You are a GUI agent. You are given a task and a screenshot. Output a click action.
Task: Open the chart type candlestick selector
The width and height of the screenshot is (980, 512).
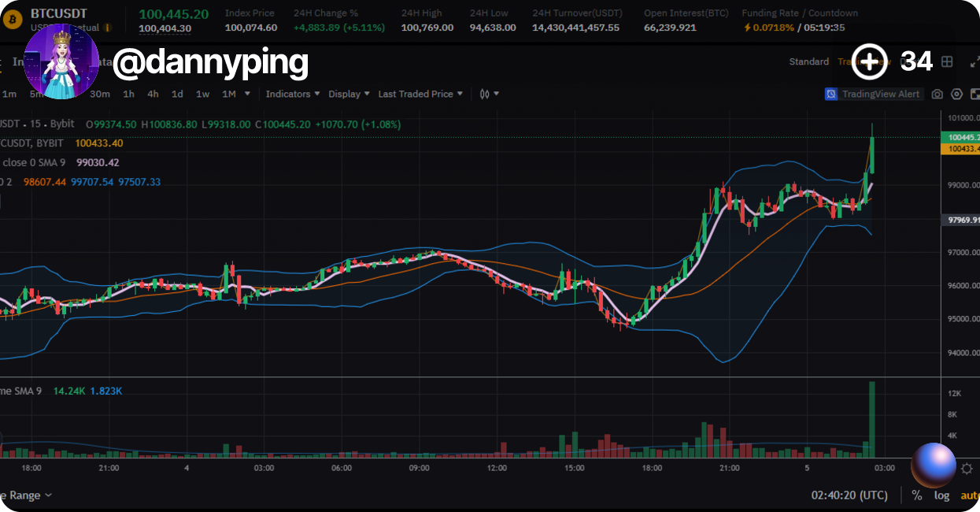489,94
